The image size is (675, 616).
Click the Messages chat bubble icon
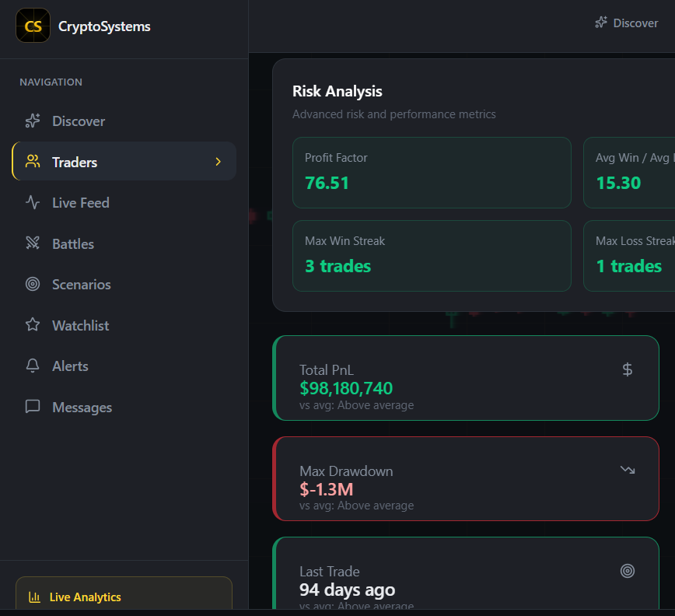tap(32, 407)
